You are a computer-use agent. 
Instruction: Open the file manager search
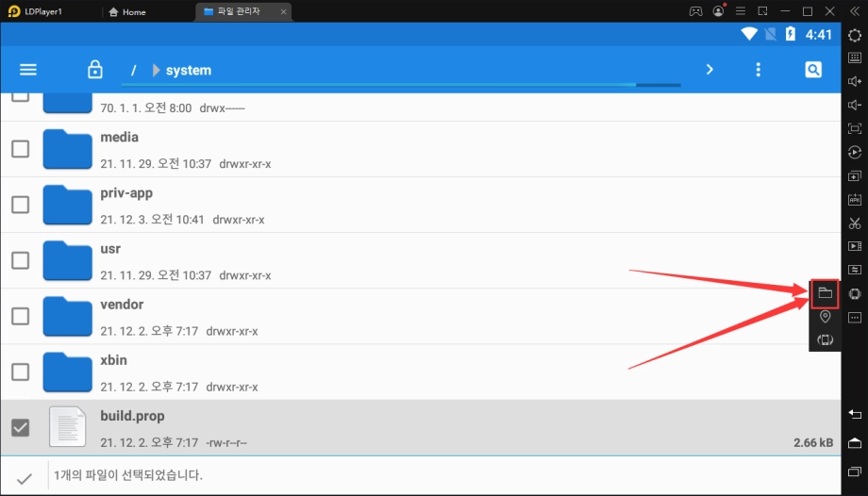813,70
